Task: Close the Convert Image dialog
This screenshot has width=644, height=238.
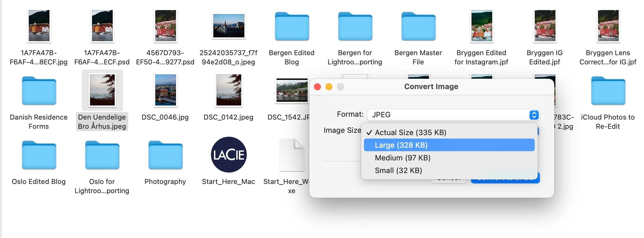Action: pyautogui.click(x=317, y=87)
